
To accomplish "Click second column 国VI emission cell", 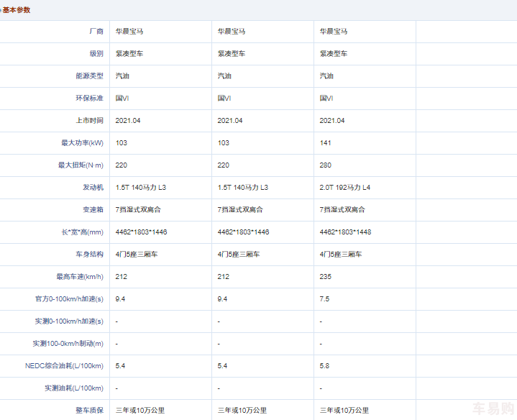I will 224,98.
